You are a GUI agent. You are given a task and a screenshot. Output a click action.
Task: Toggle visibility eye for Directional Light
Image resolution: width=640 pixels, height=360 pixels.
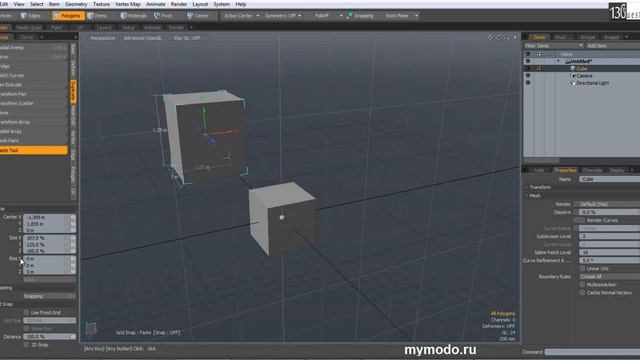pos(528,83)
